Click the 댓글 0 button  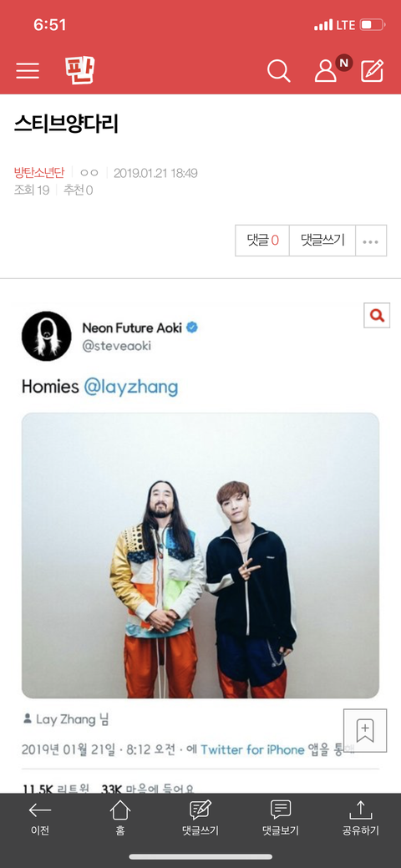(x=262, y=241)
